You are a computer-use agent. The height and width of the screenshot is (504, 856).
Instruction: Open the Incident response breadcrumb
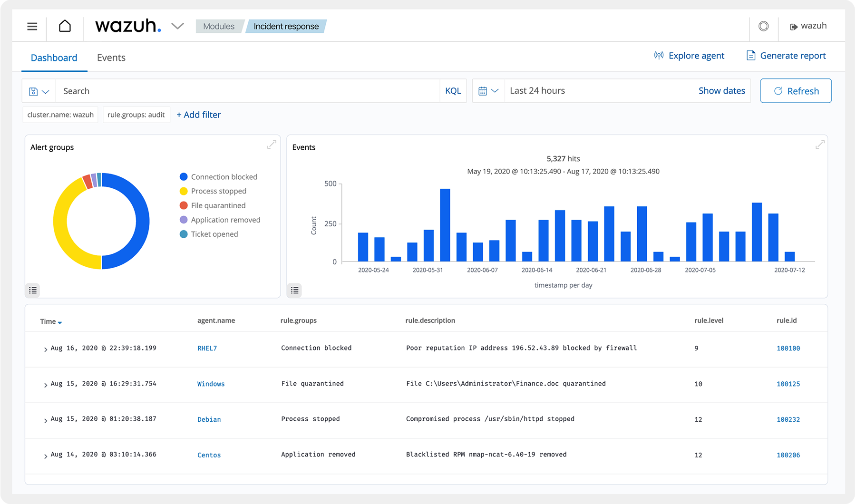pyautogui.click(x=285, y=27)
